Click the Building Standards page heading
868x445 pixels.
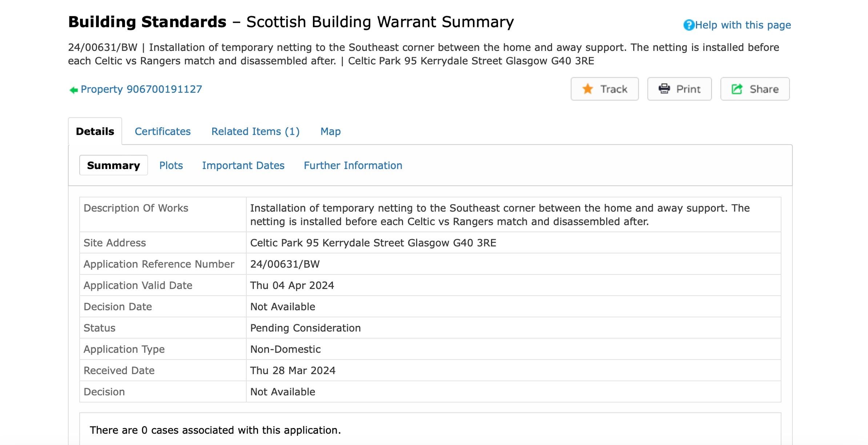point(291,22)
